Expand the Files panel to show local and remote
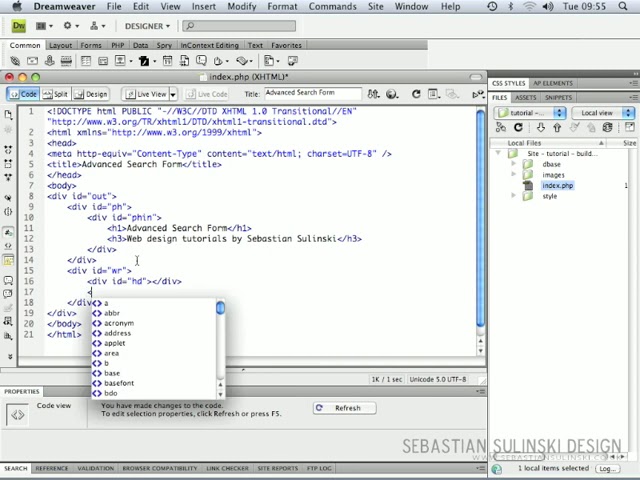The width and height of the screenshot is (640, 480). [630, 127]
